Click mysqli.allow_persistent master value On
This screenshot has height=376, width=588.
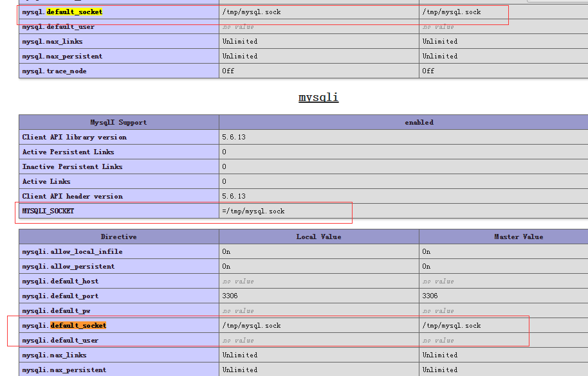tap(427, 266)
